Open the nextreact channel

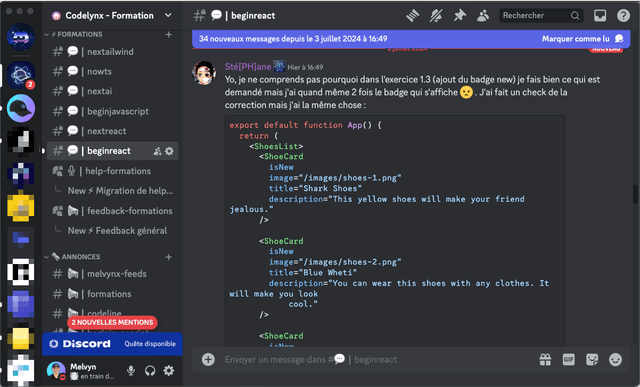point(113,131)
